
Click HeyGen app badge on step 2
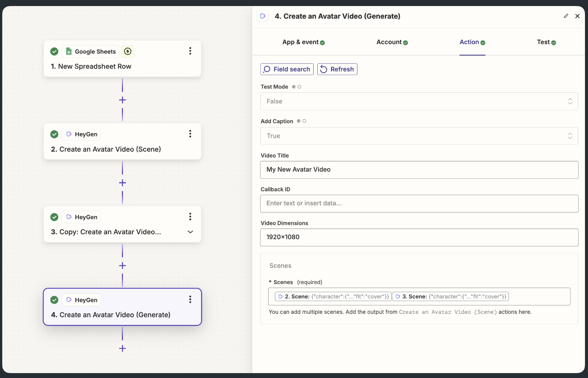click(x=81, y=134)
